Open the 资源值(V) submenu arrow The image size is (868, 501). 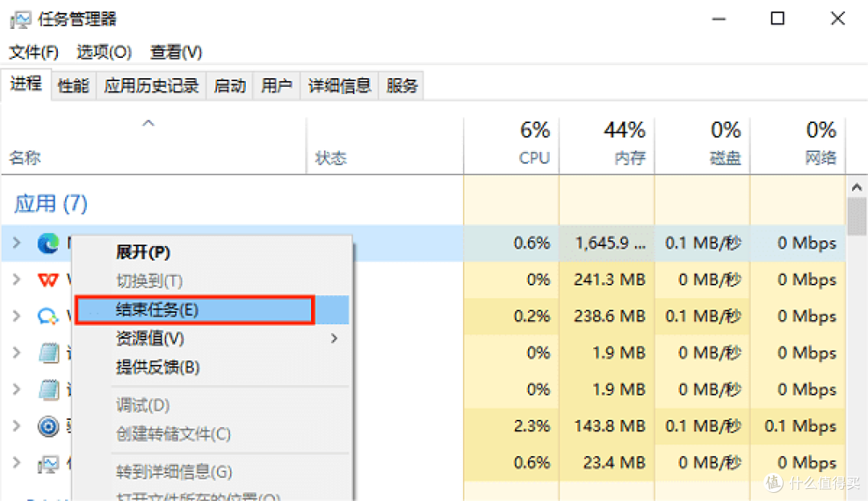pyautogui.click(x=334, y=339)
